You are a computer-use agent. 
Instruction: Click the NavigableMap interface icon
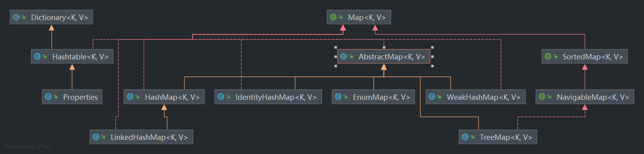pyautogui.click(x=542, y=97)
